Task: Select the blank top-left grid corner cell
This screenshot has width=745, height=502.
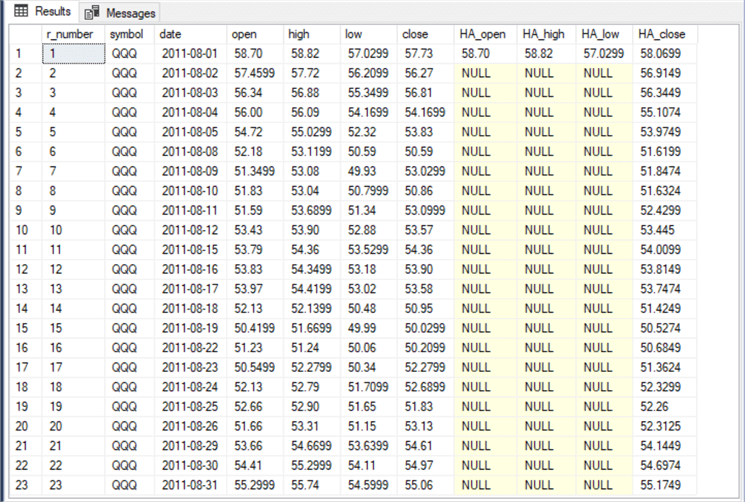Action: [26, 34]
